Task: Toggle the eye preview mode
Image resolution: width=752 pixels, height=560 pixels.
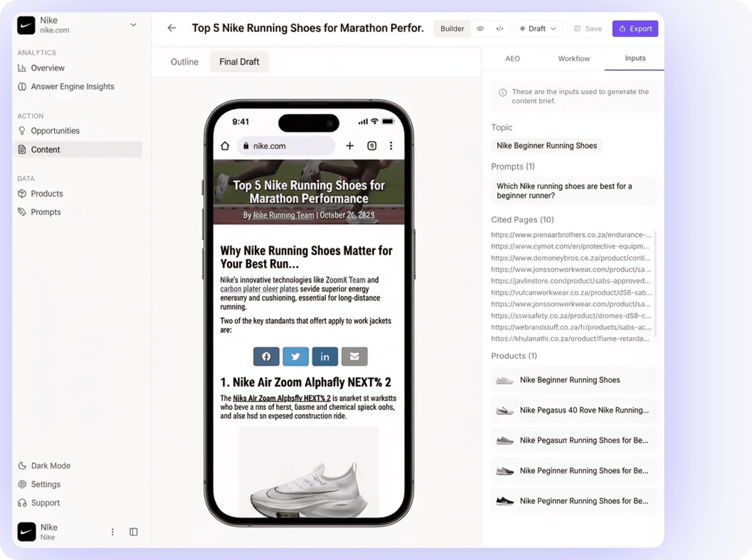Action: [480, 29]
